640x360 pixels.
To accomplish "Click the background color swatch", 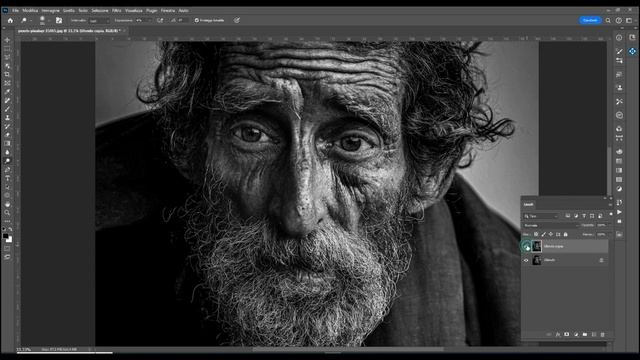I will tap(10, 240).
